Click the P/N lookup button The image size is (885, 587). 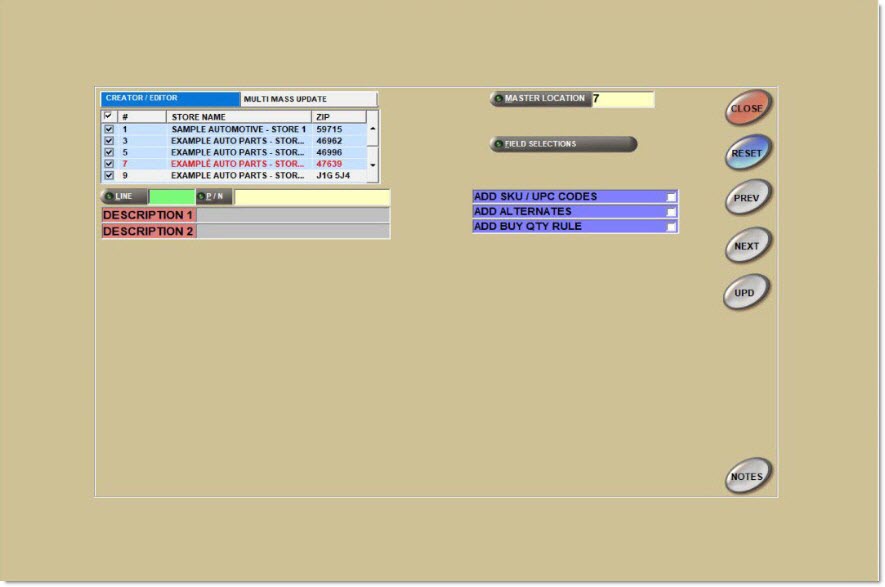[214, 197]
